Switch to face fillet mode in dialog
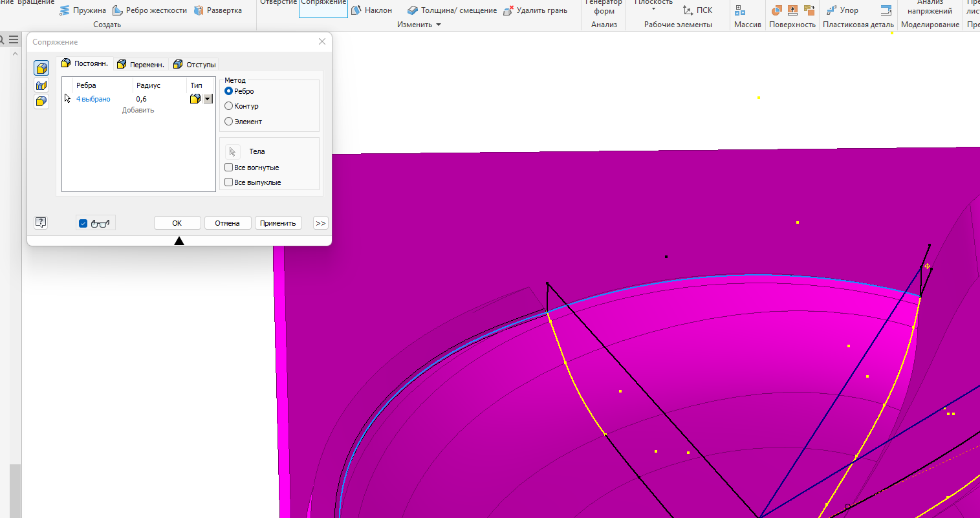The image size is (980, 518). (41, 85)
